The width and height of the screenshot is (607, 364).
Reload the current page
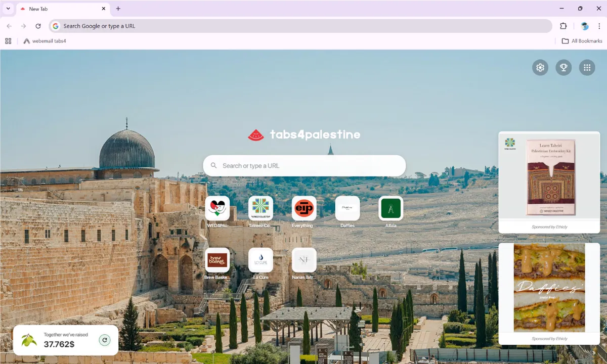(38, 26)
